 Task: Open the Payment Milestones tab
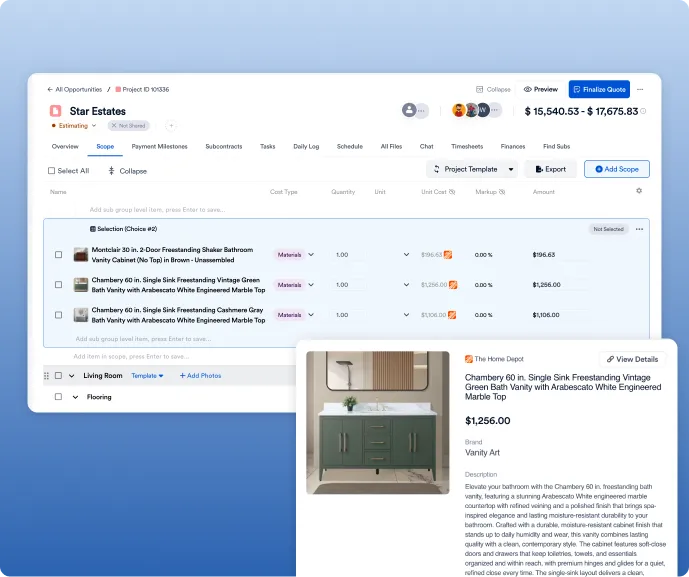pyautogui.click(x=160, y=146)
